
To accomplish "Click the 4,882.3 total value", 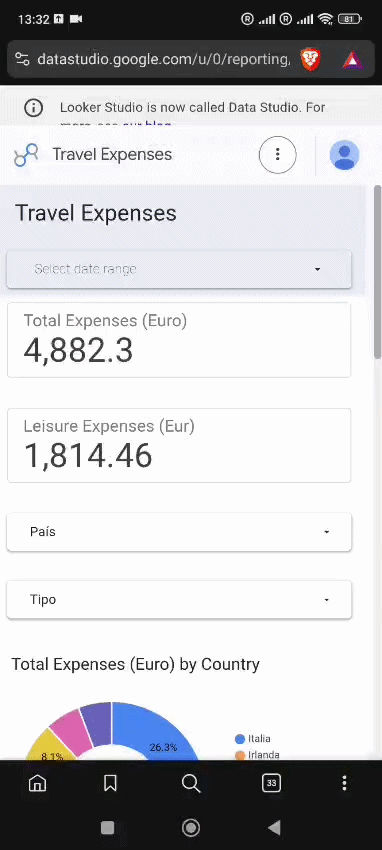I will [x=78, y=350].
